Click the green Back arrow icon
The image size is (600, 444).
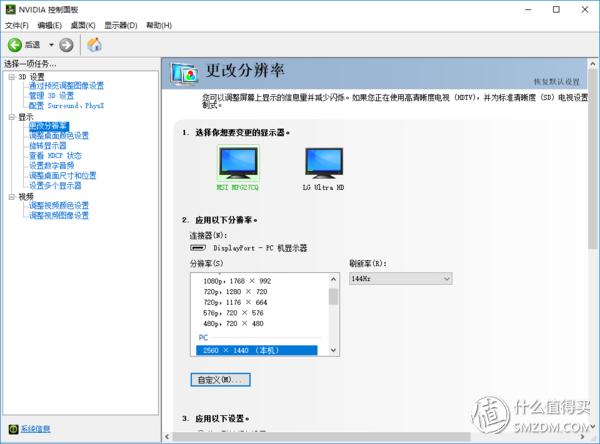15,45
